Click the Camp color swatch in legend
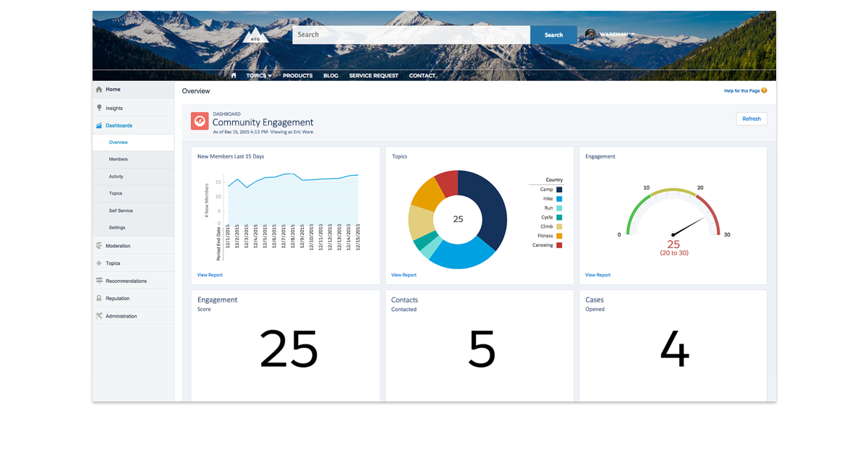This screenshot has height=463, width=868. (559, 190)
